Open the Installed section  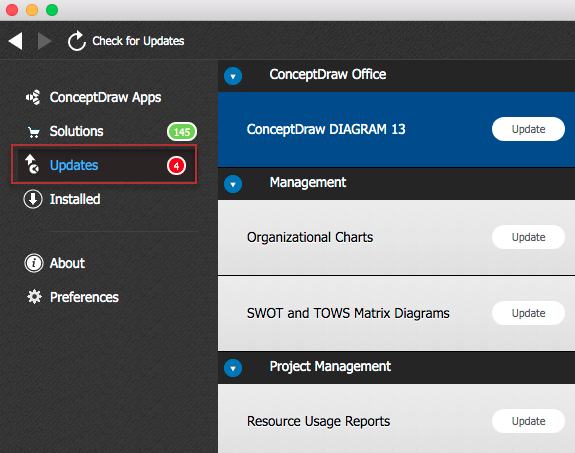75,199
